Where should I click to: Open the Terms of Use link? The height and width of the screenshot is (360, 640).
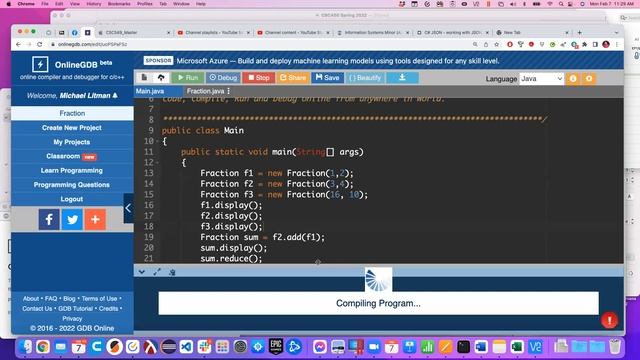click(x=99, y=299)
